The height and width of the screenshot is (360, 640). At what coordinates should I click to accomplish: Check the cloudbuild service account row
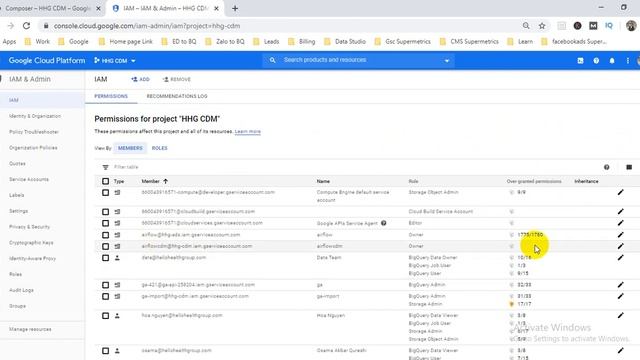pyautogui.click(x=105, y=211)
